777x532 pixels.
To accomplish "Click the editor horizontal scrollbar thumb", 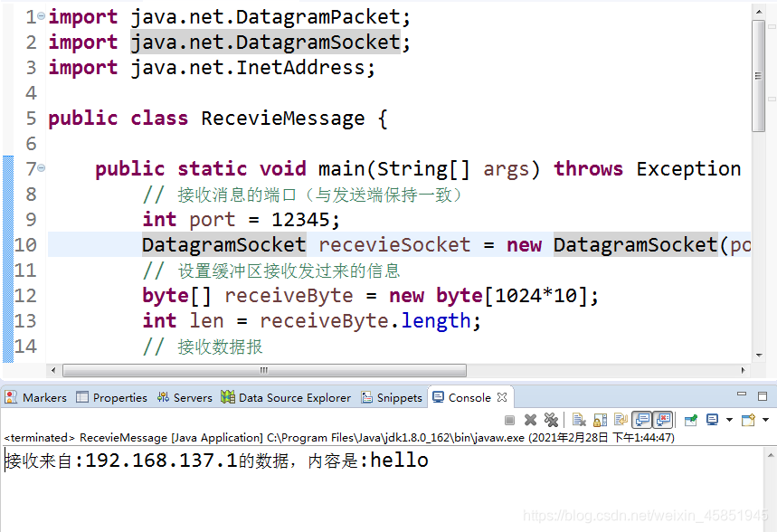I will point(264,370).
